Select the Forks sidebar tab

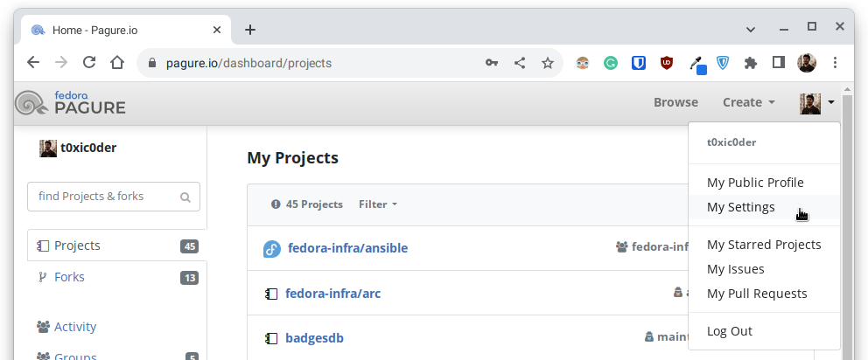pyautogui.click(x=116, y=277)
